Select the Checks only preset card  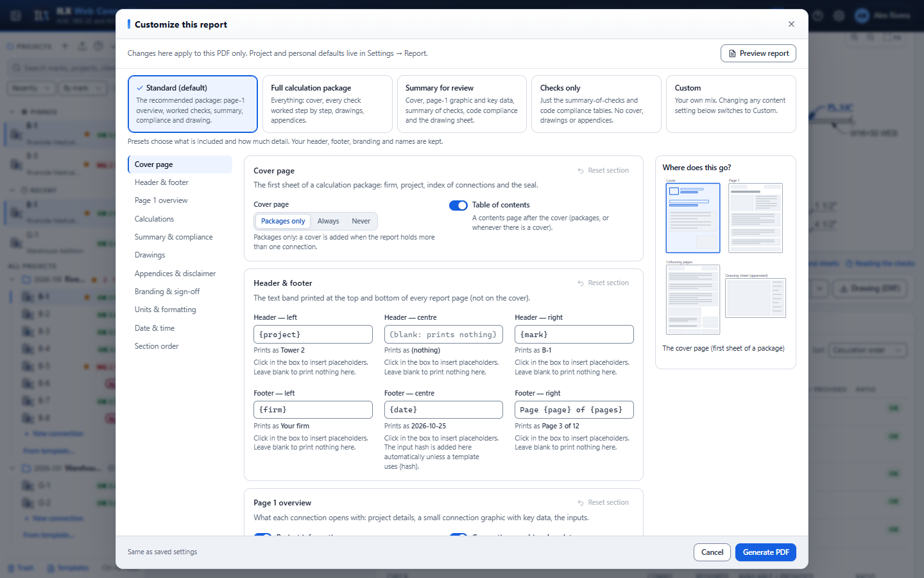coord(596,104)
